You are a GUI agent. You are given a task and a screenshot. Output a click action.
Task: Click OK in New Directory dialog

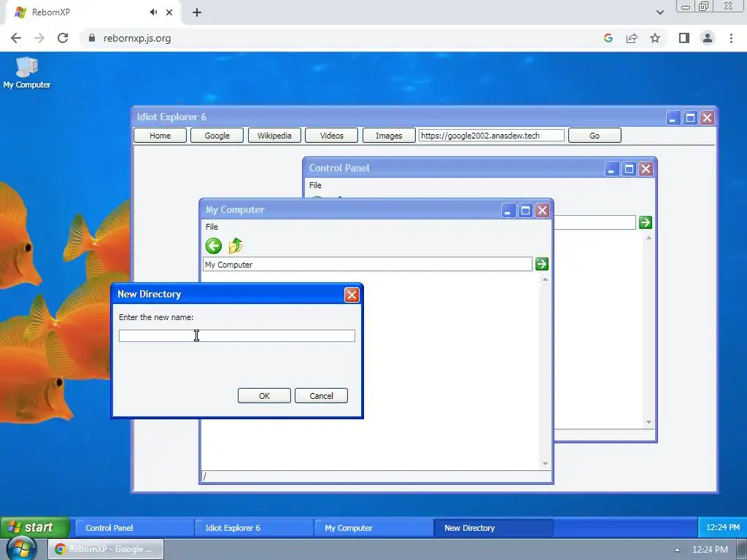pyautogui.click(x=264, y=396)
